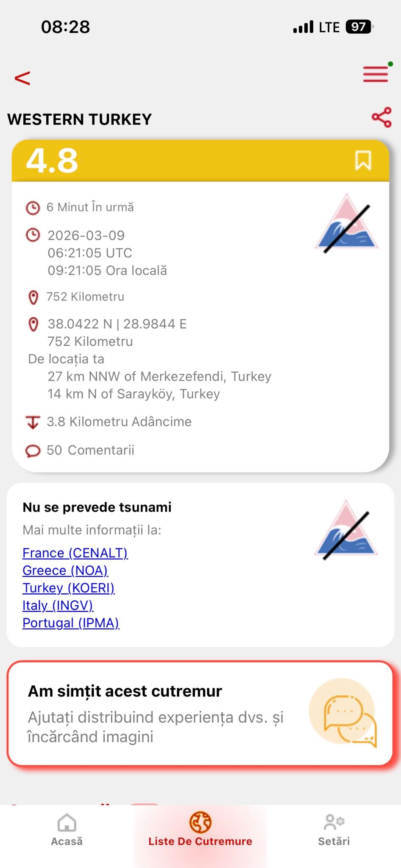Open the 50 Comentarii section
This screenshot has width=401, height=868.
click(x=90, y=450)
